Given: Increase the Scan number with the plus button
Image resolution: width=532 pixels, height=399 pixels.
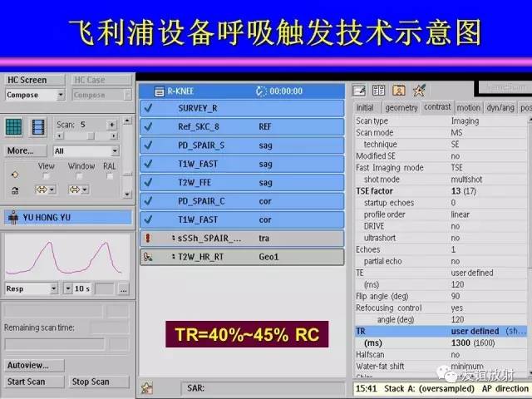Looking at the screenshot, I should coord(111,125).
